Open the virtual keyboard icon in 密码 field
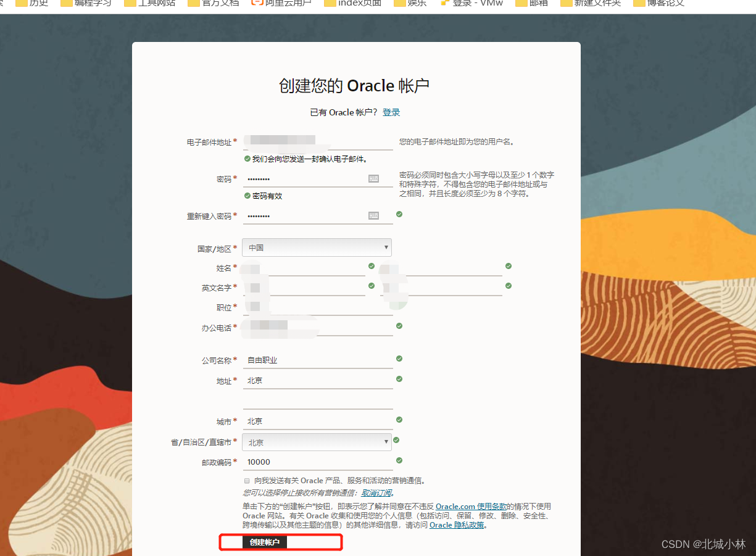 373,179
